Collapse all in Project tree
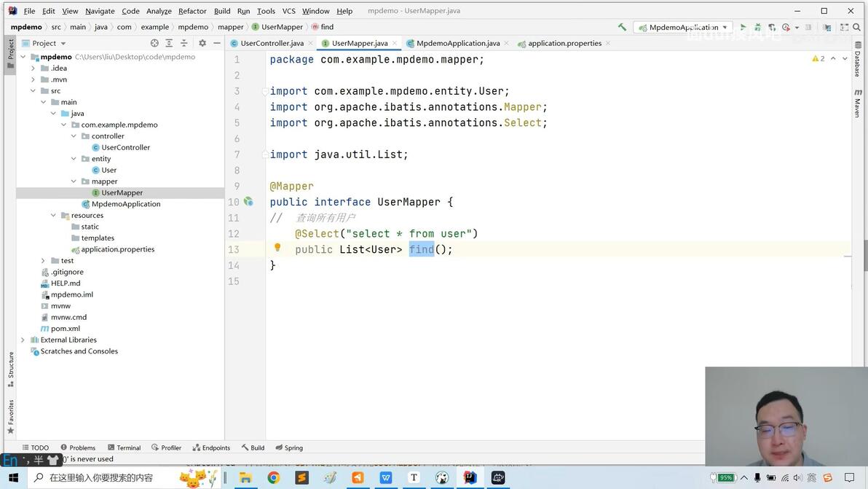 [184, 43]
